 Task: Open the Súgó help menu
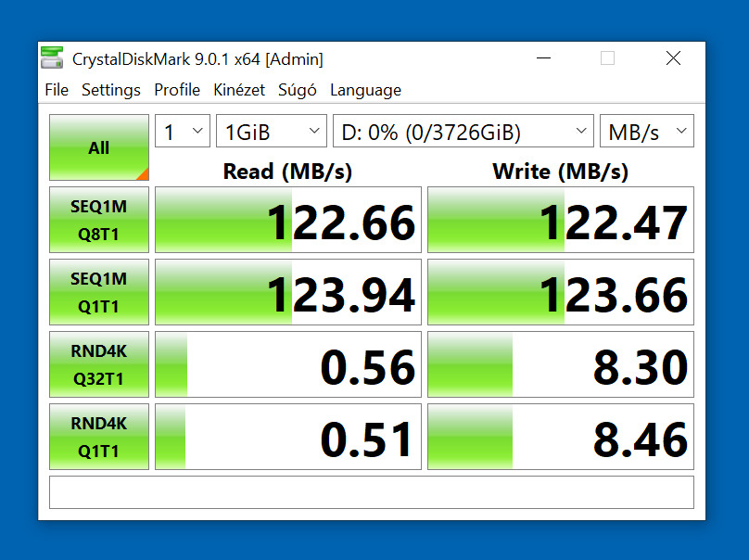[298, 90]
